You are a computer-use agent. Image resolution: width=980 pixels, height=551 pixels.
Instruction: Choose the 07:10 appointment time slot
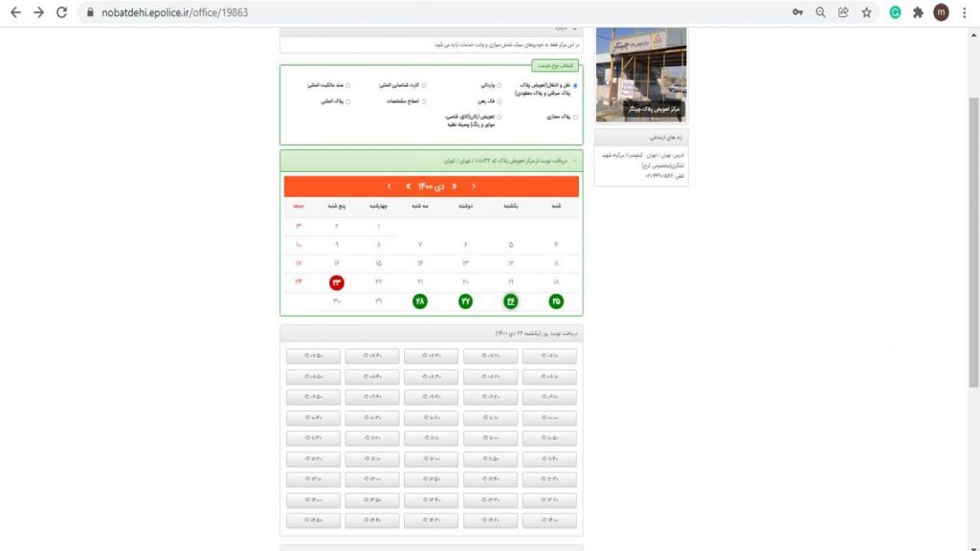click(x=549, y=356)
